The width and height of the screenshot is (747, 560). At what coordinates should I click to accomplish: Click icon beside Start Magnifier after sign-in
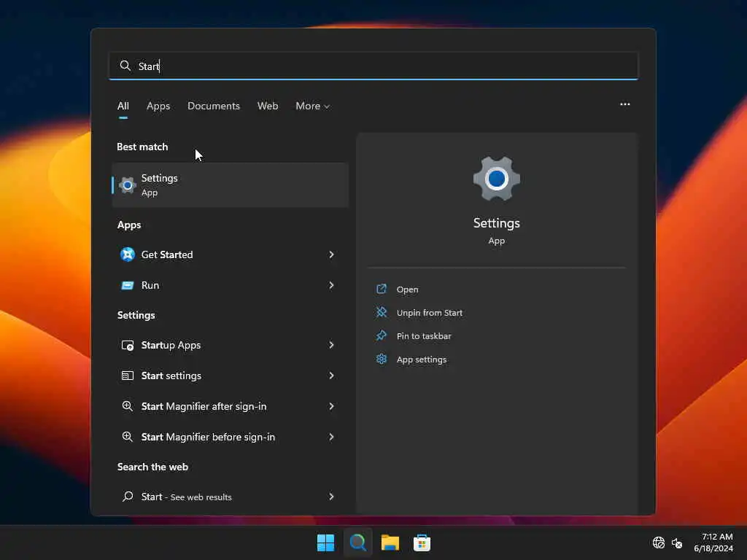(x=127, y=406)
